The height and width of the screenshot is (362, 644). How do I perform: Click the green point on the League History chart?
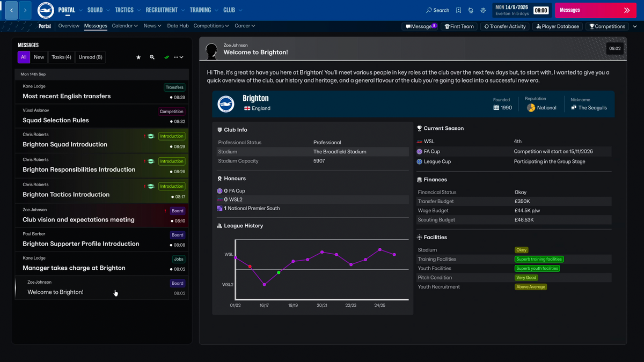279,272
